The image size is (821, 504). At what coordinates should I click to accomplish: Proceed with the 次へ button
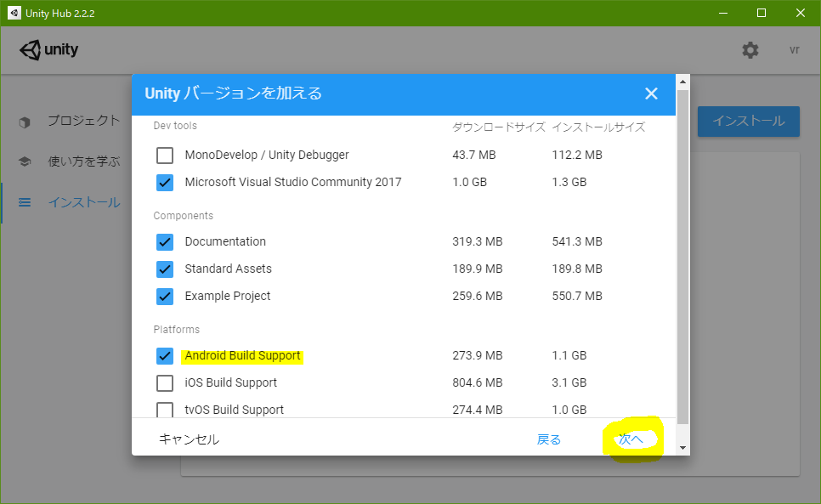pos(631,439)
